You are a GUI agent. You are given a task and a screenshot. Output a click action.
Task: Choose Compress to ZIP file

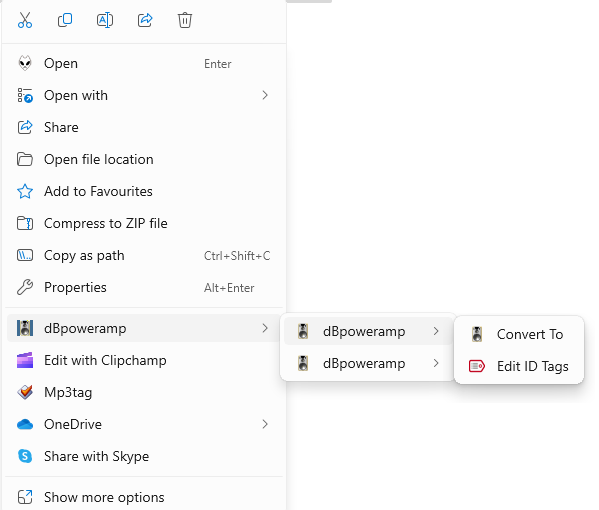tap(144, 223)
